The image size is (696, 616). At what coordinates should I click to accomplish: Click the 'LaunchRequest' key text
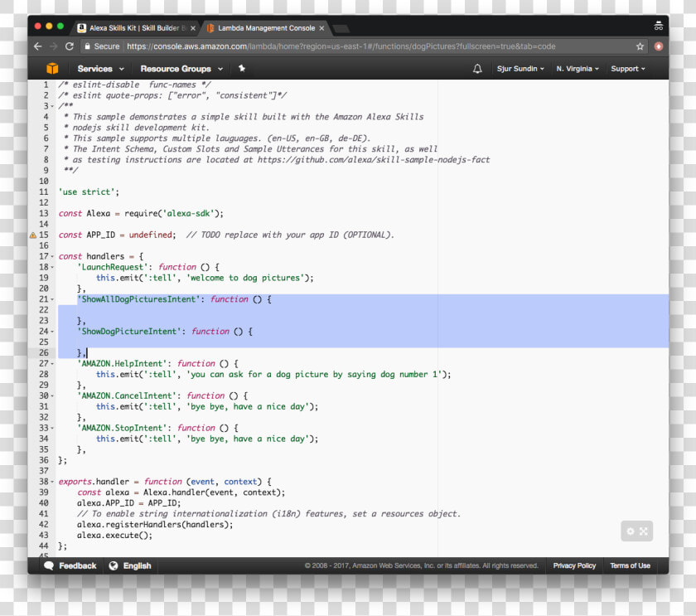(113, 267)
